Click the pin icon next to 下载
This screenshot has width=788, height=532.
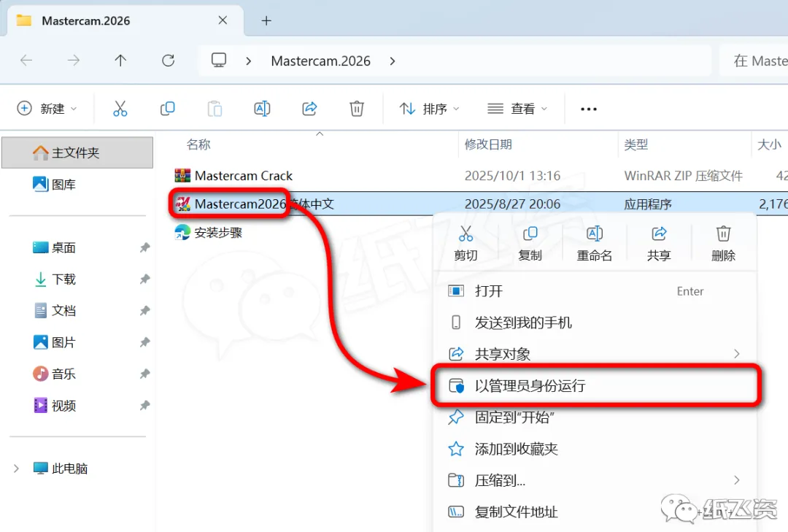point(144,279)
